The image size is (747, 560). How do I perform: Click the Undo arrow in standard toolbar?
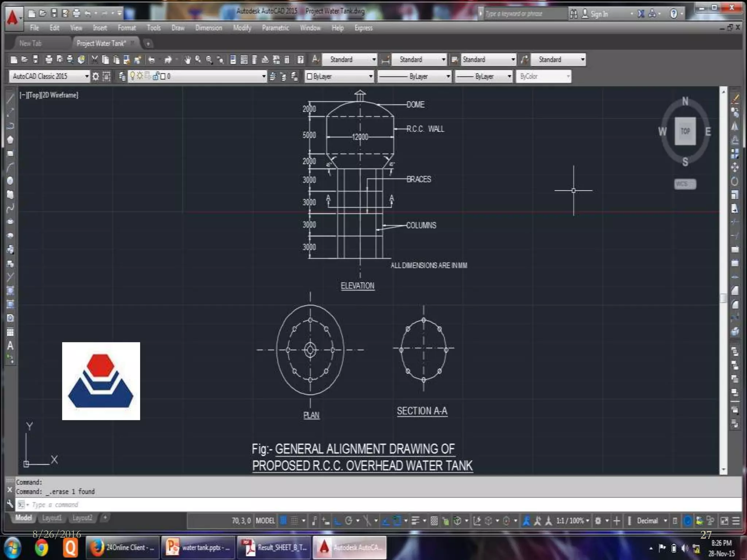click(152, 59)
